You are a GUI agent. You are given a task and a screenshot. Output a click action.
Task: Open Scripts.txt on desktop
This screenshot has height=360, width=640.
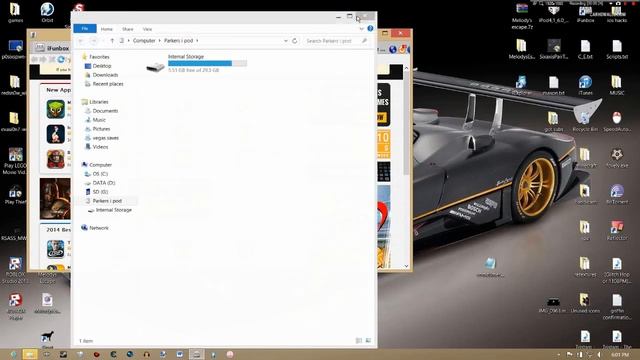pyautogui.click(x=617, y=49)
